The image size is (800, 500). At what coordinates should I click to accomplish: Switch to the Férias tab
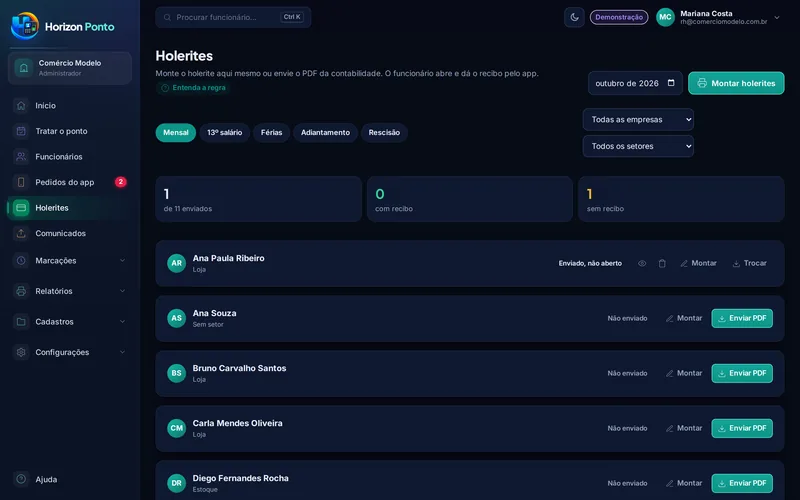coord(271,133)
